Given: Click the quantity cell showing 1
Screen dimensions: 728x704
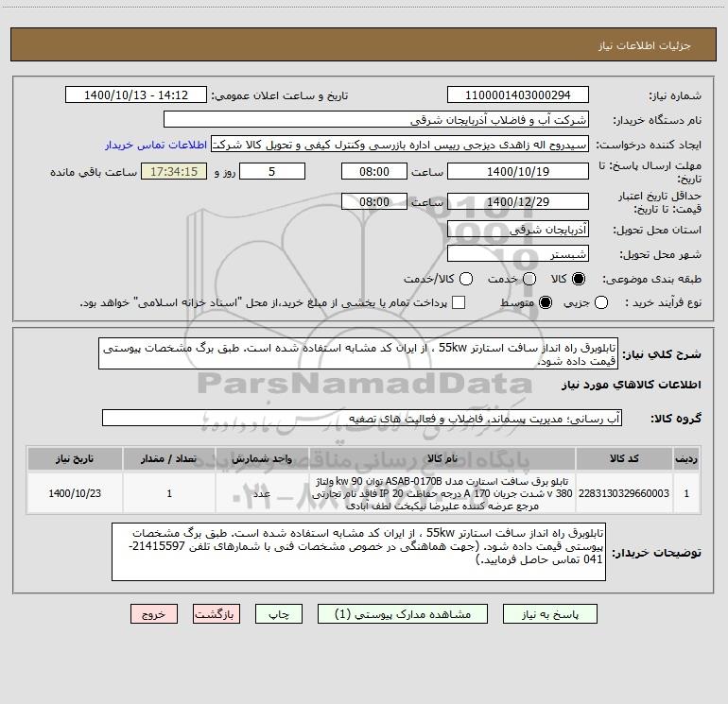Looking at the screenshot, I should pyautogui.click(x=169, y=493).
